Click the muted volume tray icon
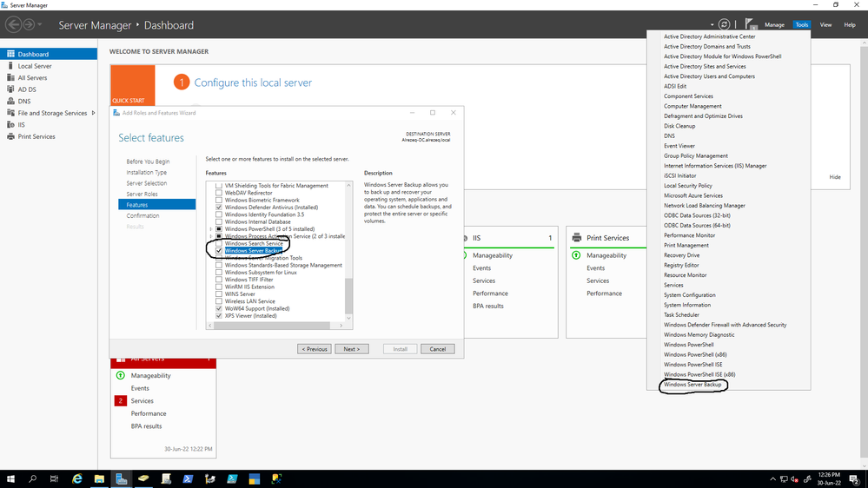868x488 pixels. pyautogui.click(x=795, y=479)
